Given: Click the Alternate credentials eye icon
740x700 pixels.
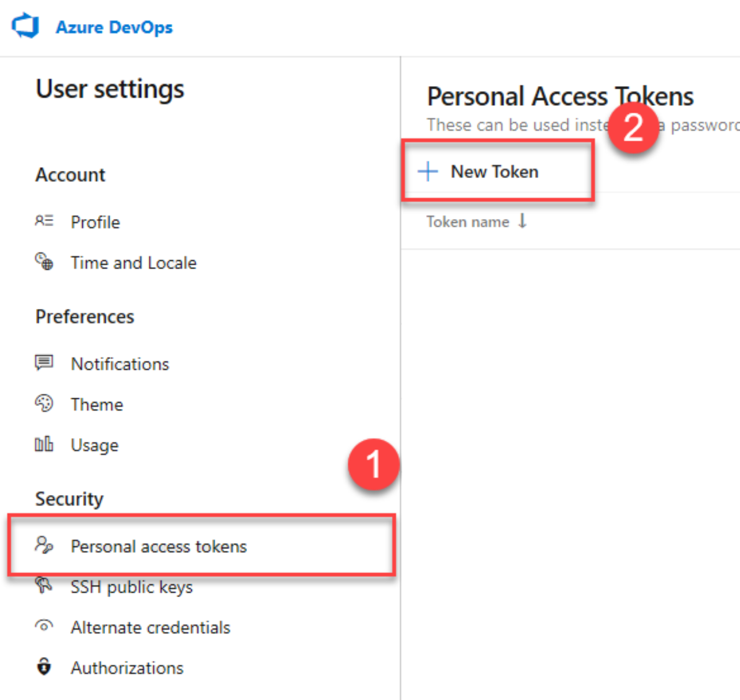Looking at the screenshot, I should point(43,627).
